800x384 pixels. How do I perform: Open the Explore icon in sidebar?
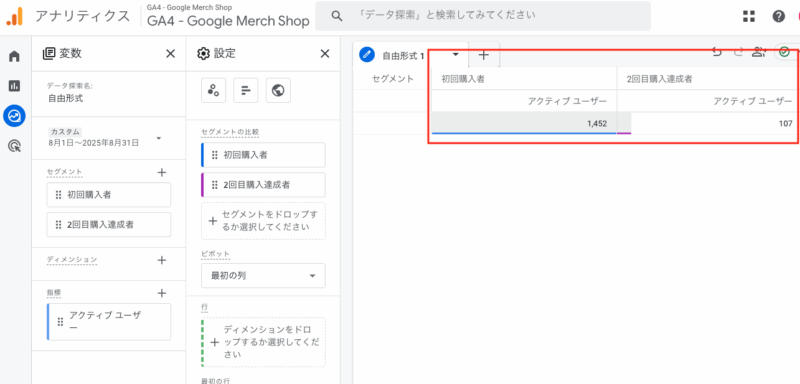tap(14, 116)
